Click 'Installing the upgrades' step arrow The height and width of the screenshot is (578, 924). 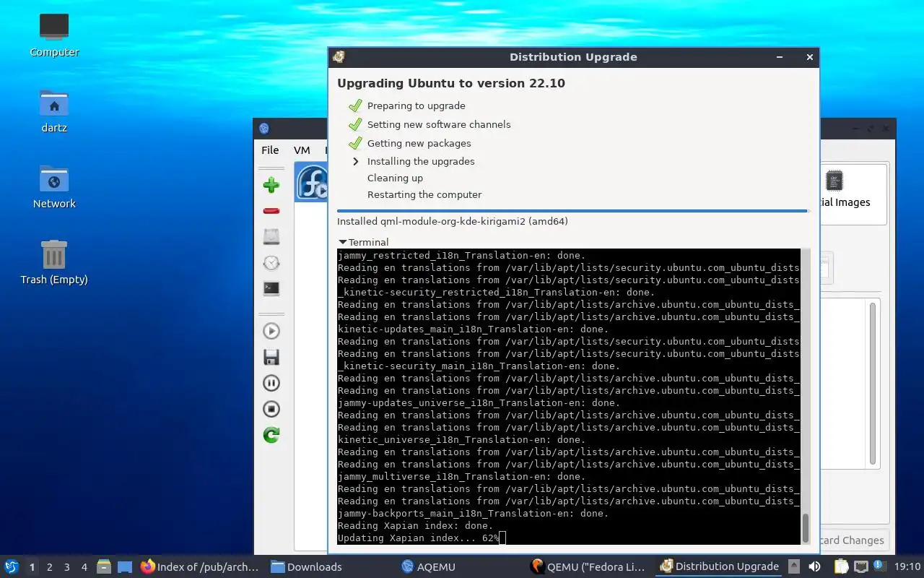point(355,161)
